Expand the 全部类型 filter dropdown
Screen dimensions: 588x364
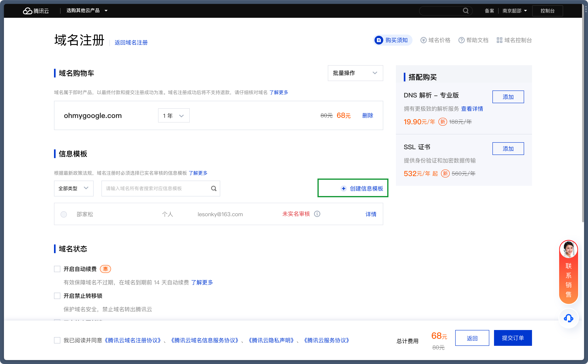(74, 188)
